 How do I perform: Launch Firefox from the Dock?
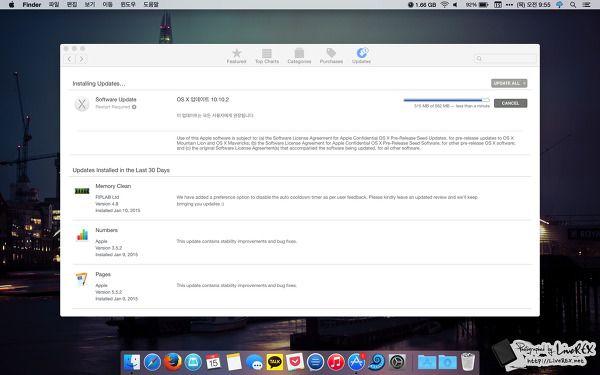tap(173, 362)
